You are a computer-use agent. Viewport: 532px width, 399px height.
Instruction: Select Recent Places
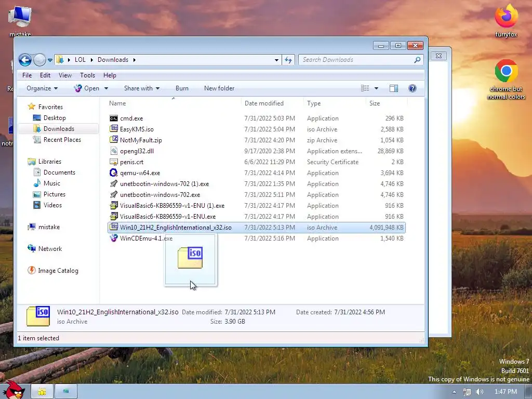(62, 139)
